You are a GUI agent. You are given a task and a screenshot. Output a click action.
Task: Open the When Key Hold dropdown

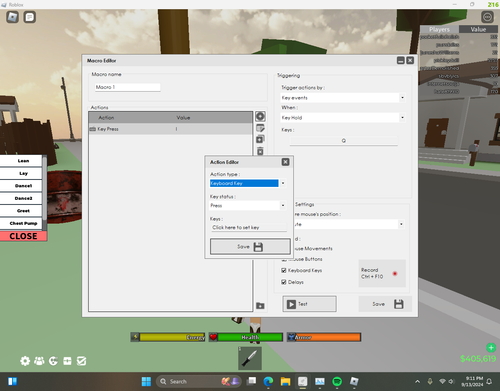tap(343, 118)
